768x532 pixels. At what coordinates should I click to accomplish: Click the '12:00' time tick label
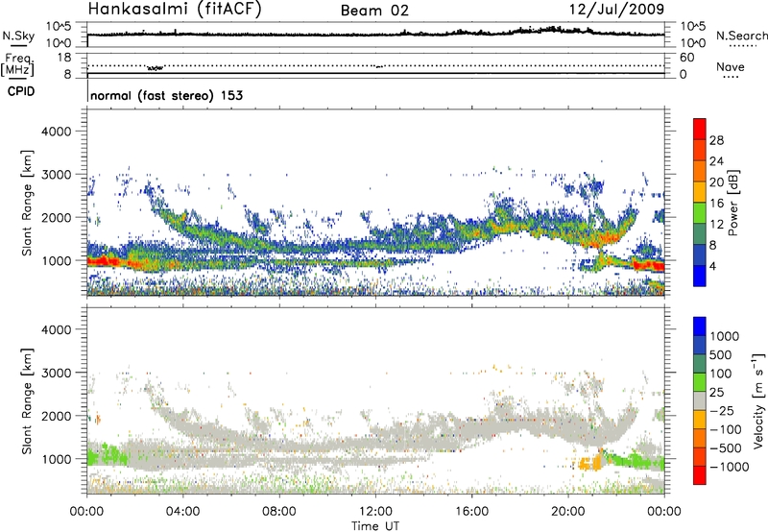click(x=375, y=512)
